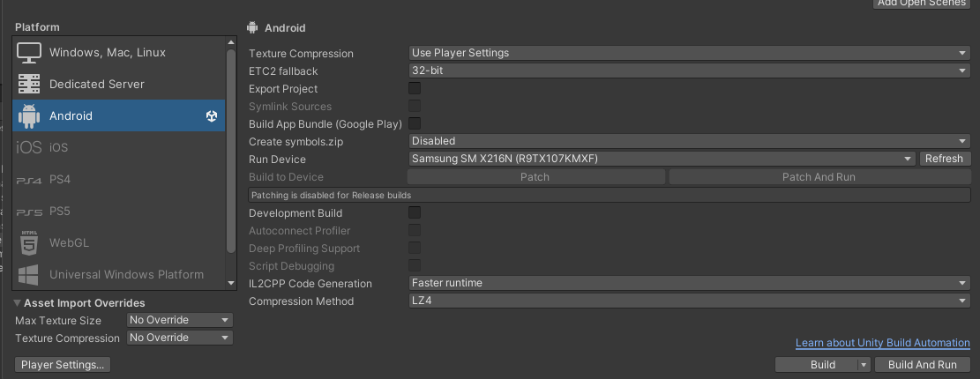This screenshot has width=980, height=379.
Task: Open the Max Texture Size override dropdown
Action: point(179,320)
